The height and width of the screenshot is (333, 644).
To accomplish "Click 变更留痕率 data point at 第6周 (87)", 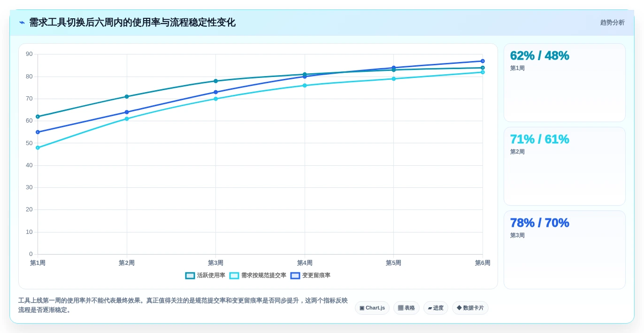I will point(483,61).
